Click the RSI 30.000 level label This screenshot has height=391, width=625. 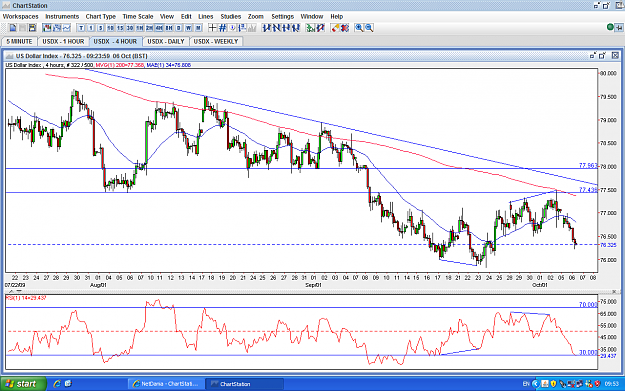(588, 352)
